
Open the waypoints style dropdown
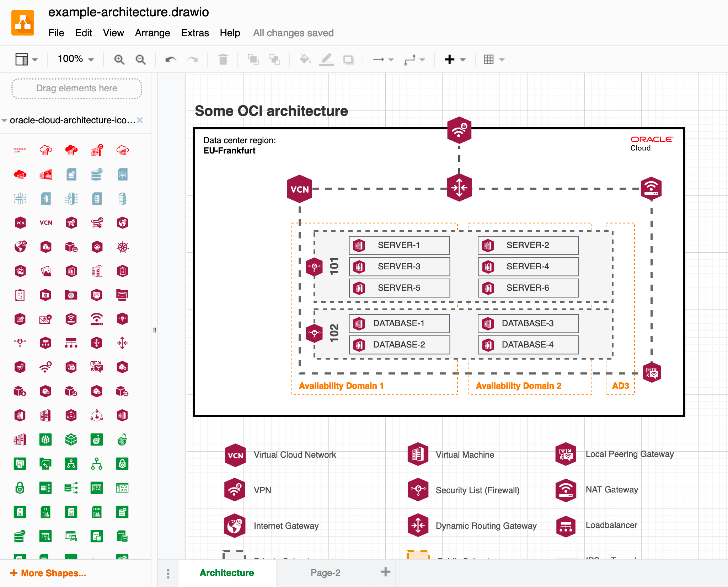click(414, 59)
